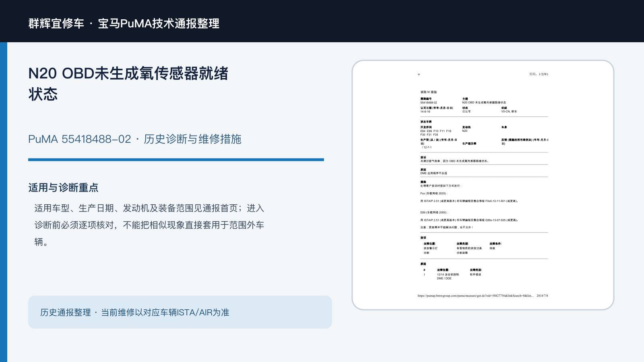Click the E89 (车载网络 2000) line

[434, 212]
